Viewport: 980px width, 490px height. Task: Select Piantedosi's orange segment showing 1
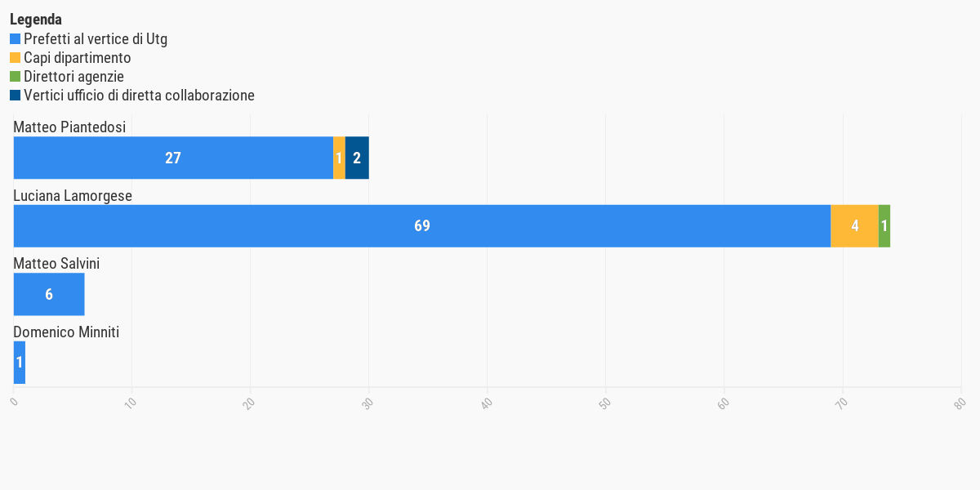point(339,158)
